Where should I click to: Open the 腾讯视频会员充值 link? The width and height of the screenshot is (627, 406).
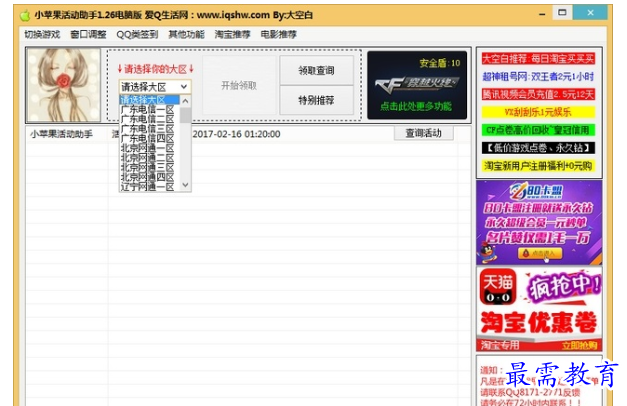538,94
